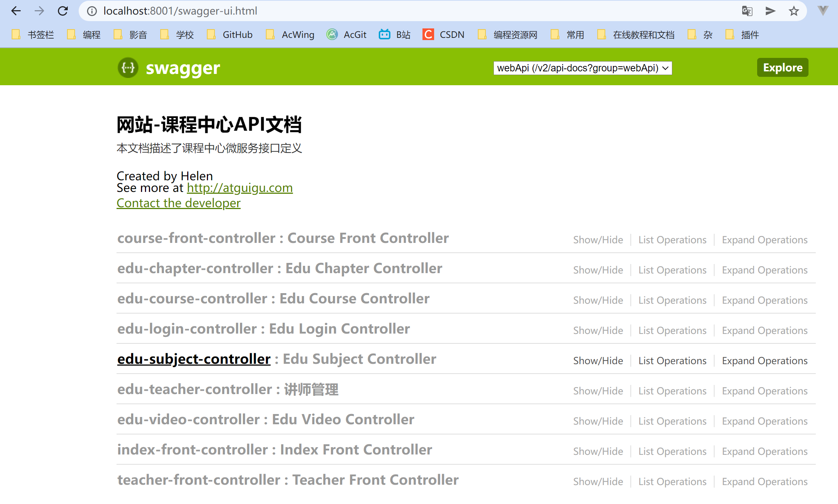Expand edu-subject-controller section
Viewport: 838px width, 504px height.
194,359
